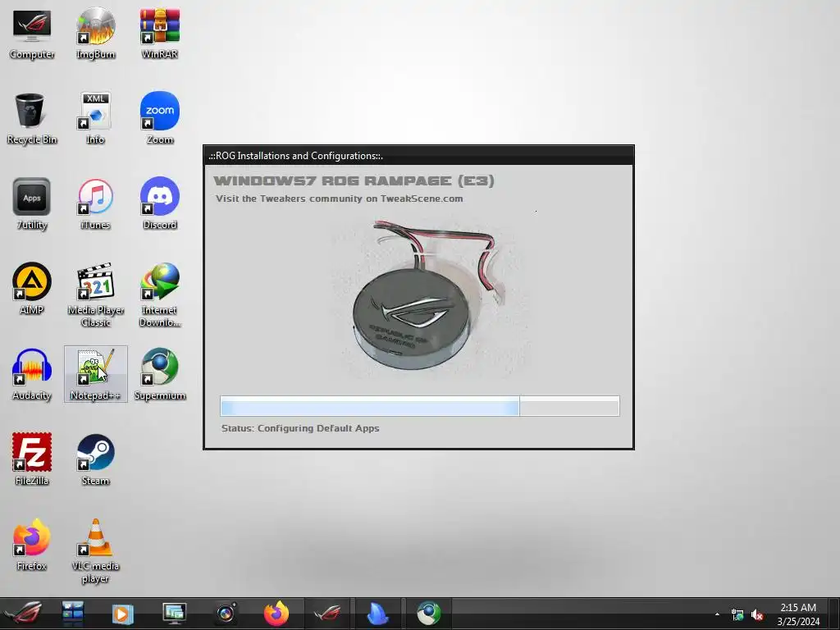Open Media Player Classic shortcut

click(96, 295)
